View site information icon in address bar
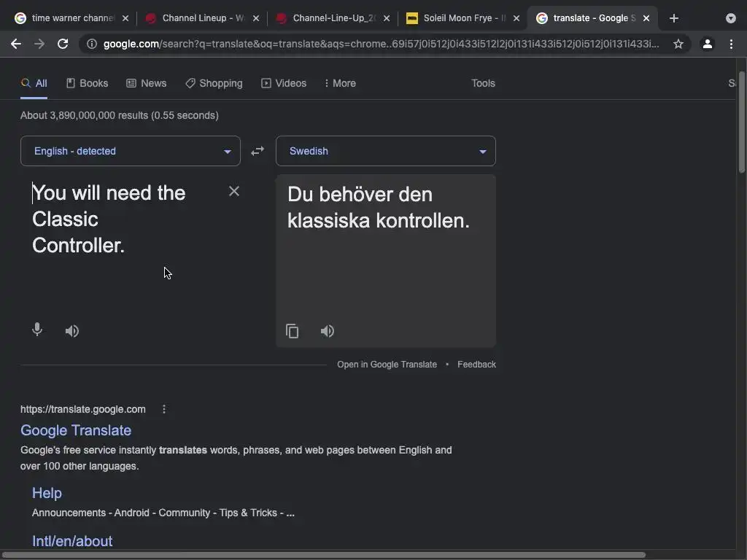Image resolution: width=747 pixels, height=560 pixels. click(92, 44)
